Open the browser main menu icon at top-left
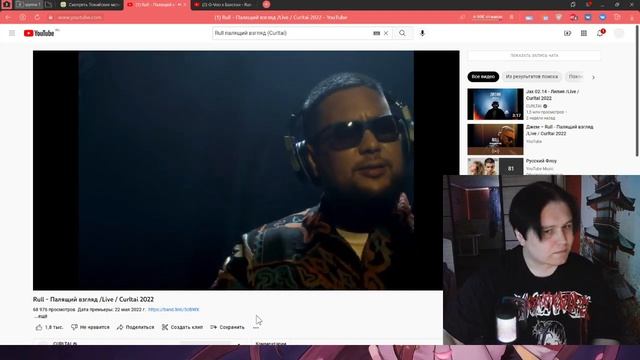Image resolution: width=640 pixels, height=360 pixels. 7,4
